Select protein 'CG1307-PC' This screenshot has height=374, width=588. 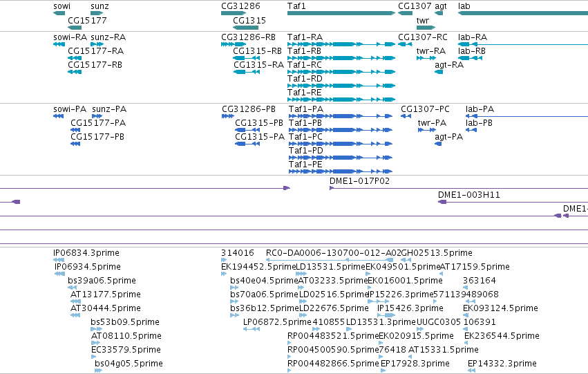click(x=425, y=109)
